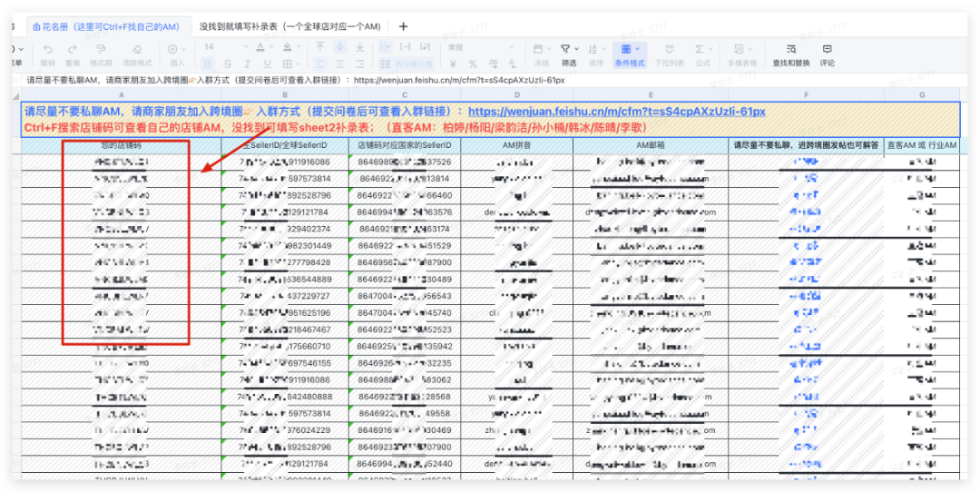
Task: Open the dropdown list (下拉列表) tool
Action: (x=669, y=54)
